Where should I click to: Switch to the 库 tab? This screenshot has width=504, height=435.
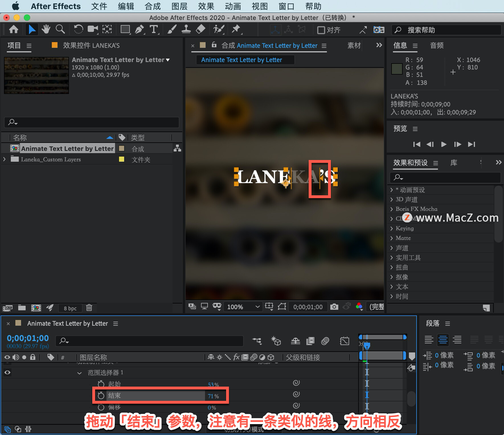454,163
